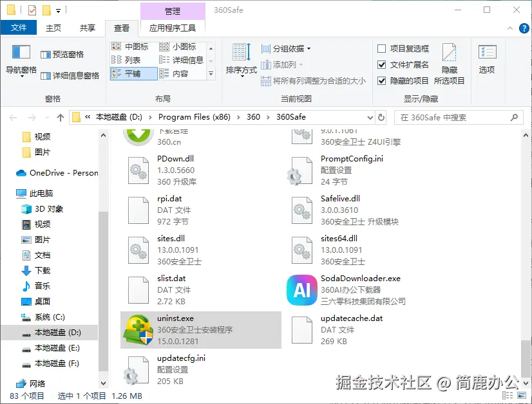This screenshot has width=532, height=404.
Task: Switch to the Share tab
Action: click(88, 28)
